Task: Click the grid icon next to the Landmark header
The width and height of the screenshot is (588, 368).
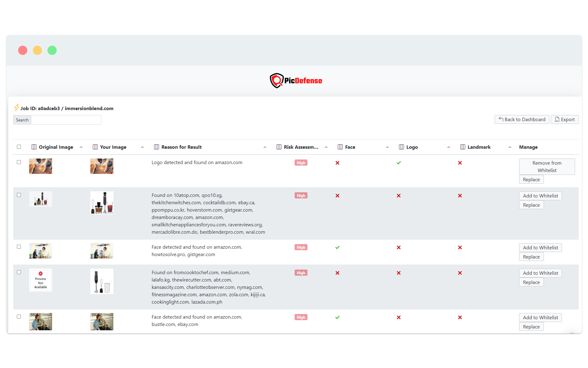Action: (x=462, y=147)
